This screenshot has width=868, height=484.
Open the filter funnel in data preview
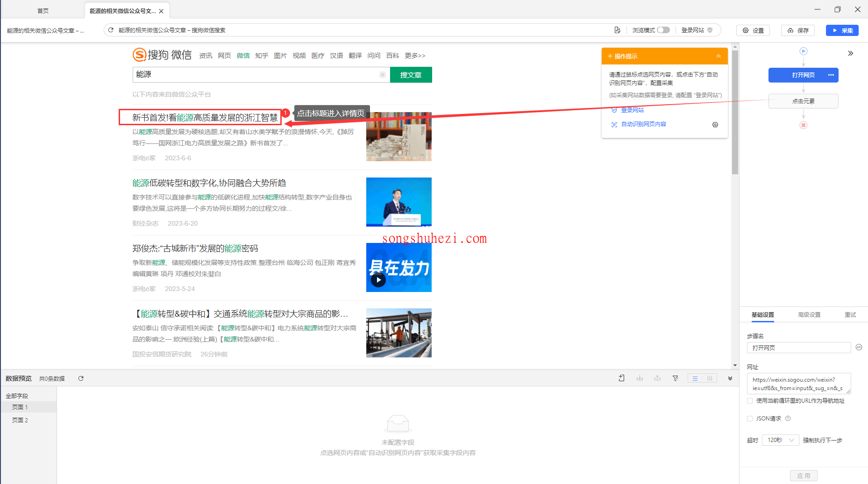675,378
